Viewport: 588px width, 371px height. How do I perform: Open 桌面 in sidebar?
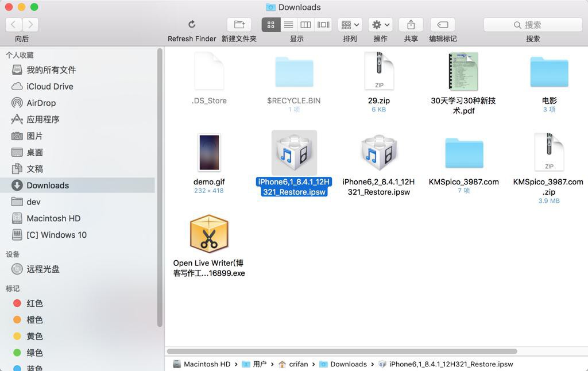tap(78, 152)
